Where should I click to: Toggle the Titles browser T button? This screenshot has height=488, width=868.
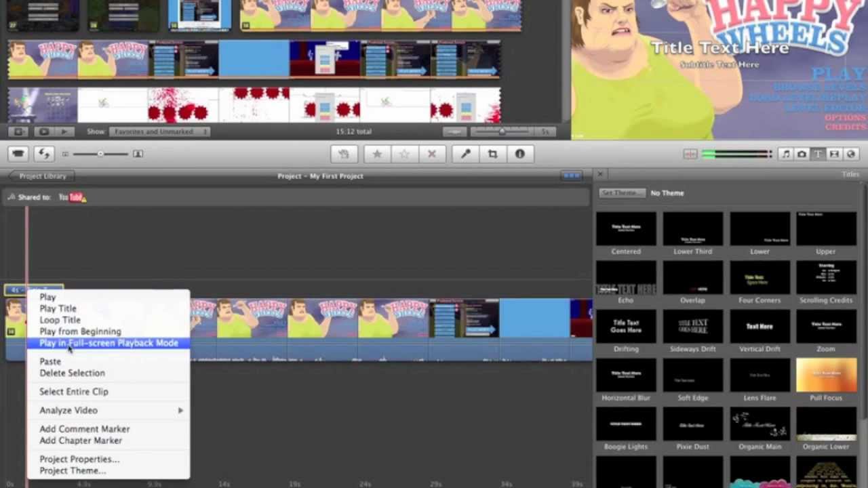coord(818,154)
